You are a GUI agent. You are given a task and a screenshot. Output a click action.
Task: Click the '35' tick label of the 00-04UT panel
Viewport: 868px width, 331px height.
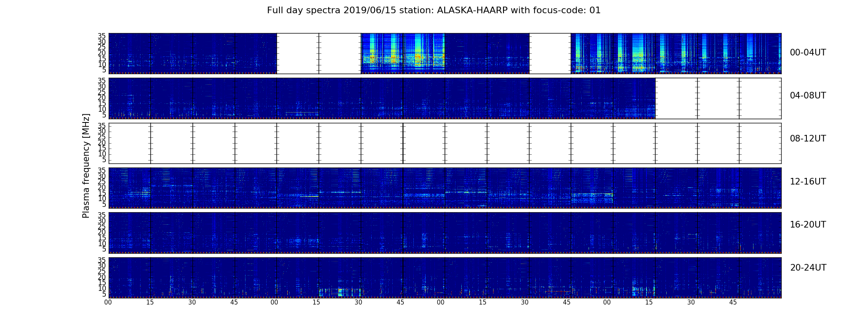(102, 36)
